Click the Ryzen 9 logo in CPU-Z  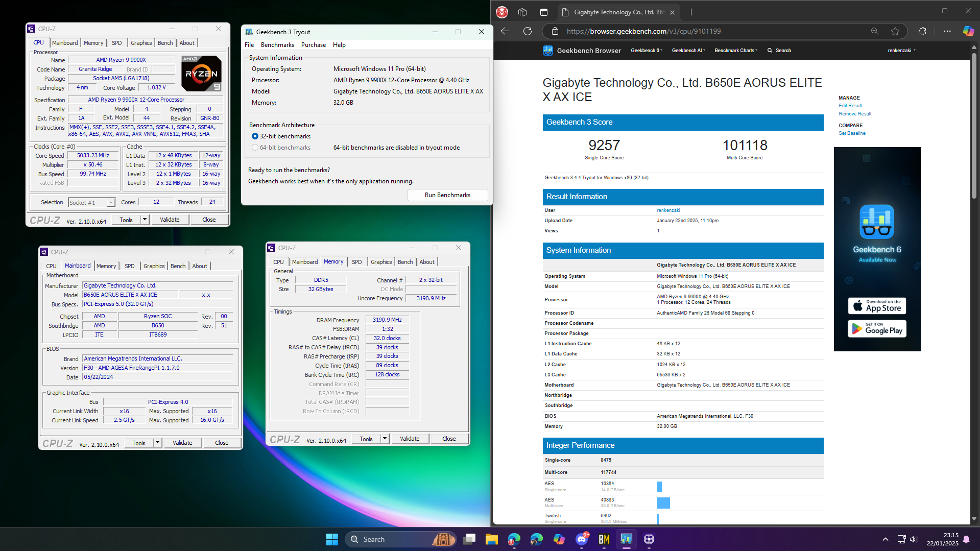point(202,74)
